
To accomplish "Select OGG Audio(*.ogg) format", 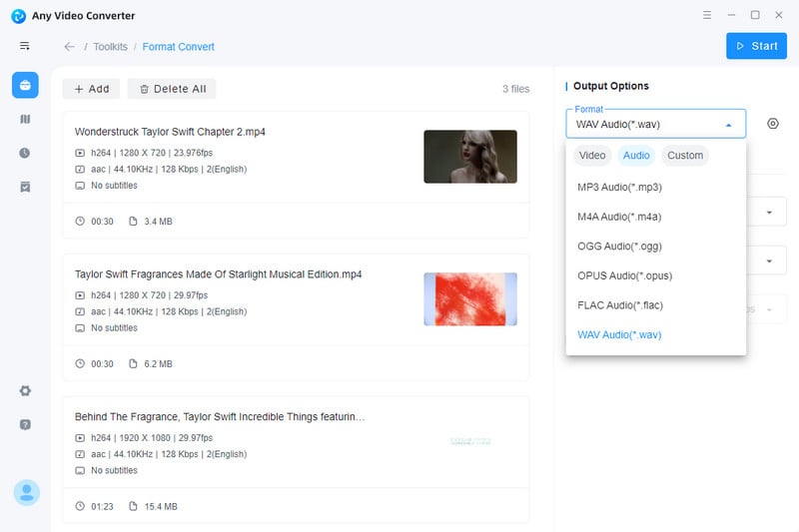I will click(656, 247).
